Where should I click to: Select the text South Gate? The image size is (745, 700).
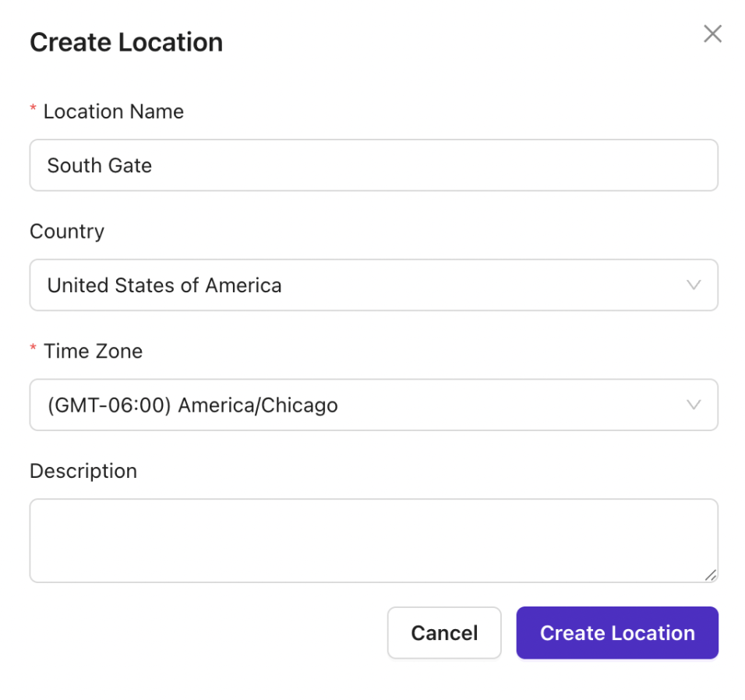100,165
